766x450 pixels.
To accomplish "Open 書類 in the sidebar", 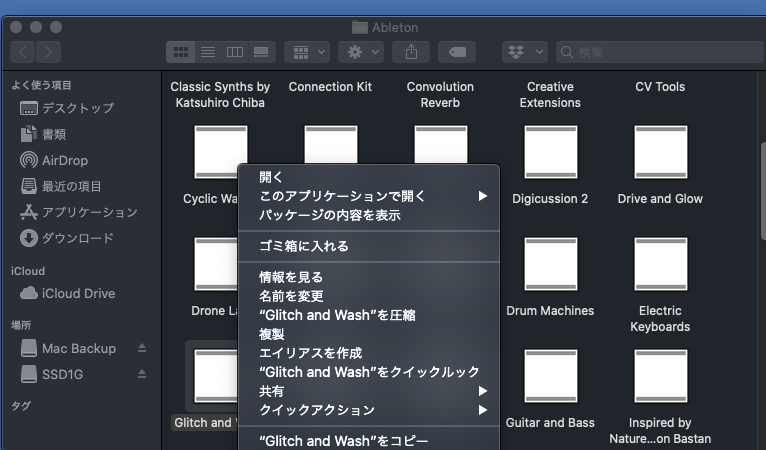I will tap(43, 134).
